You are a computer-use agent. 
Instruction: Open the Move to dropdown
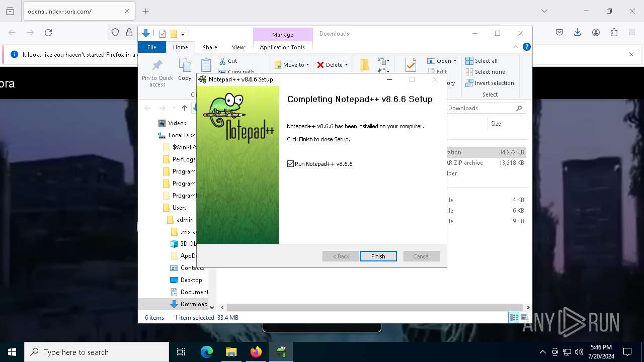click(292, 65)
